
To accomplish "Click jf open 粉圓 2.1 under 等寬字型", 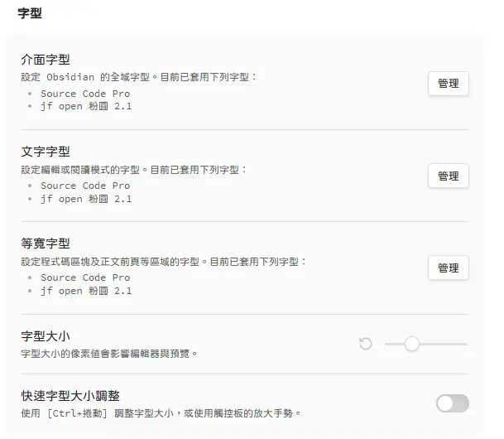I will click(x=86, y=291).
